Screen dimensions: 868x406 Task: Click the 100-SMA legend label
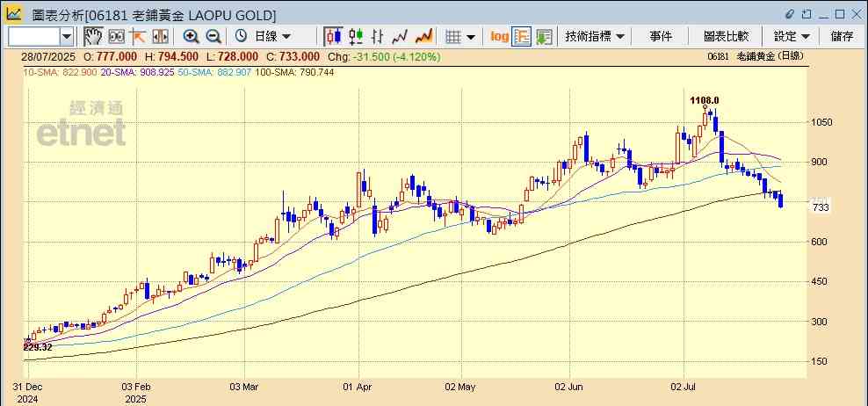tap(294, 72)
